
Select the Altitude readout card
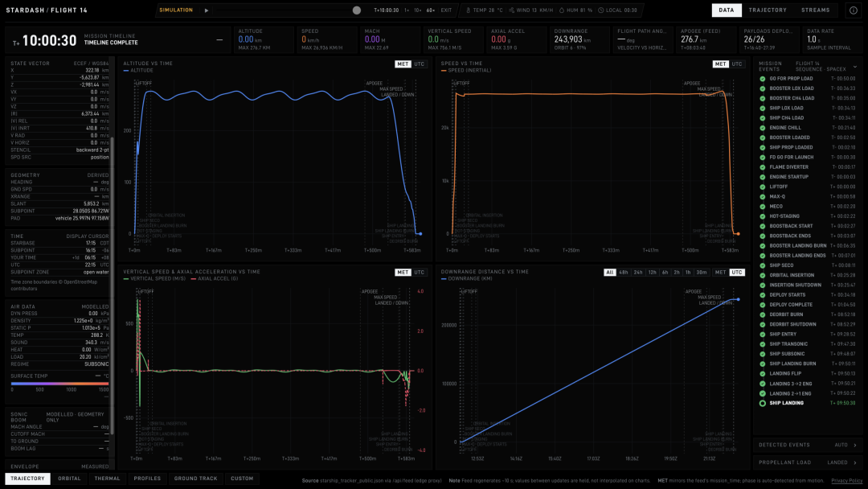(x=264, y=39)
